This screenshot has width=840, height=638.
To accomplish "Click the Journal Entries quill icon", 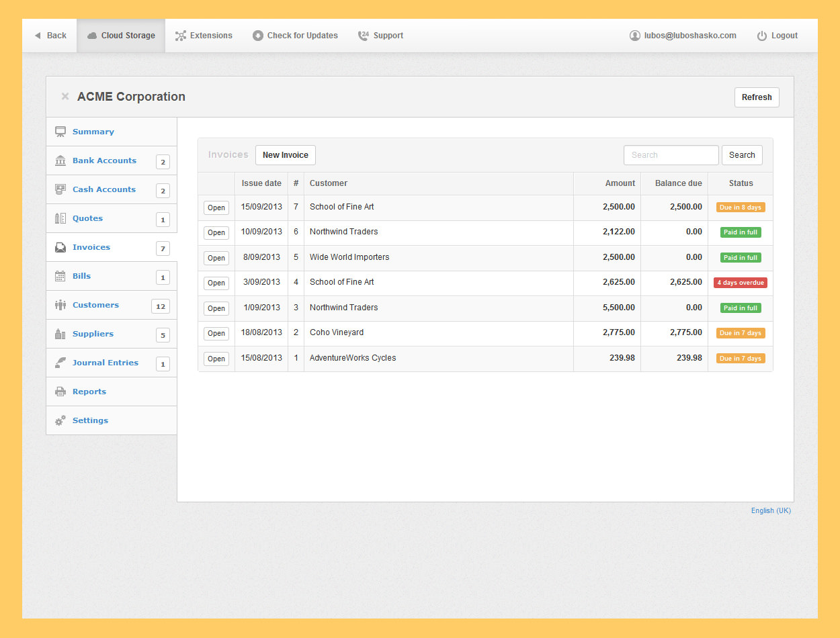I will coord(60,363).
